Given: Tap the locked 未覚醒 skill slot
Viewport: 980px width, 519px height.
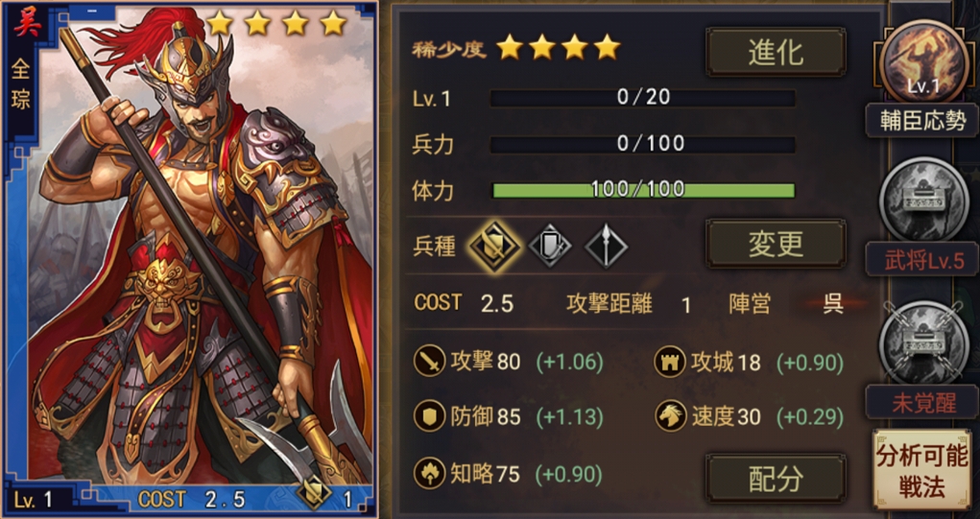Looking at the screenshot, I should coord(923,342).
